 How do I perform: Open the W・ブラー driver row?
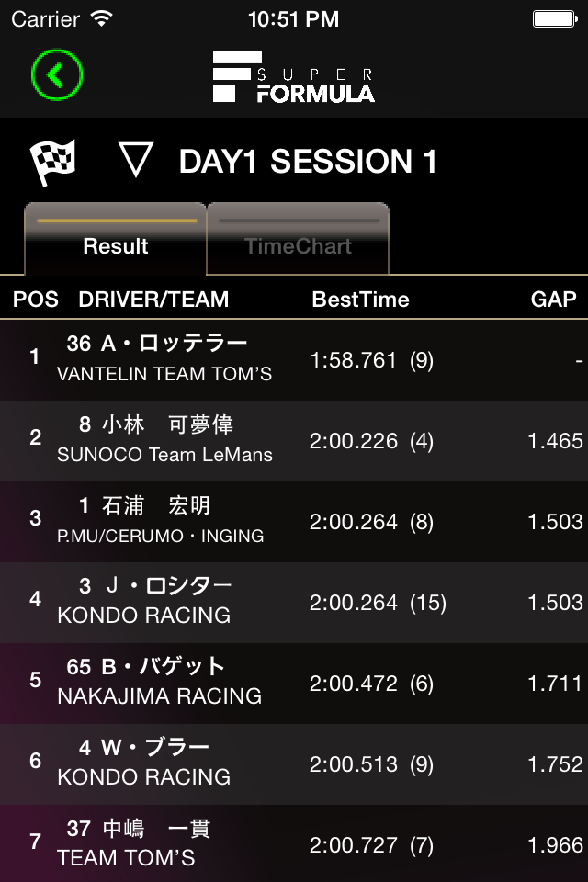pos(294,763)
